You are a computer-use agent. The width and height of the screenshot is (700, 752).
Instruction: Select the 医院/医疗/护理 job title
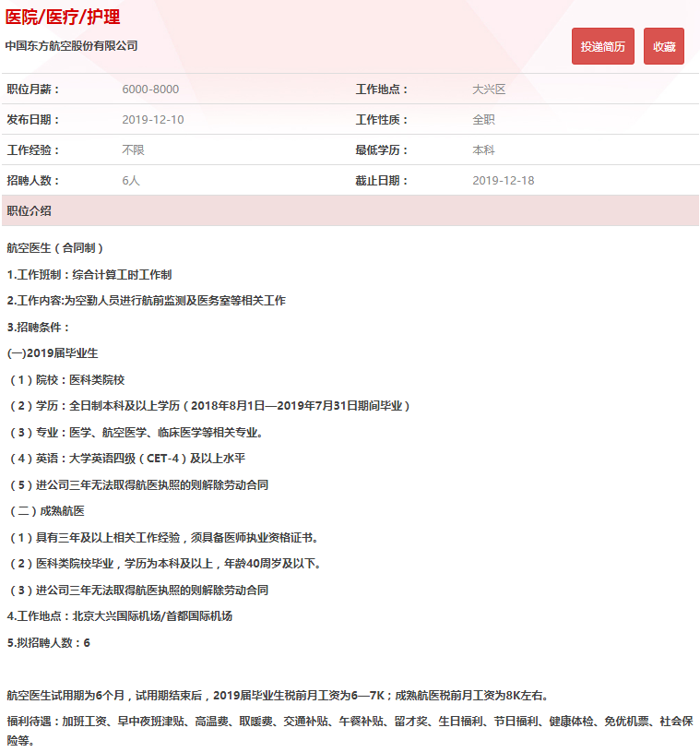click(x=63, y=18)
